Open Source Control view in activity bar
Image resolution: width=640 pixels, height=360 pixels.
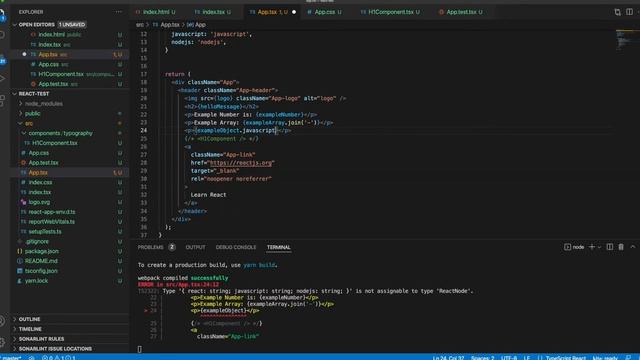click(x=2, y=60)
